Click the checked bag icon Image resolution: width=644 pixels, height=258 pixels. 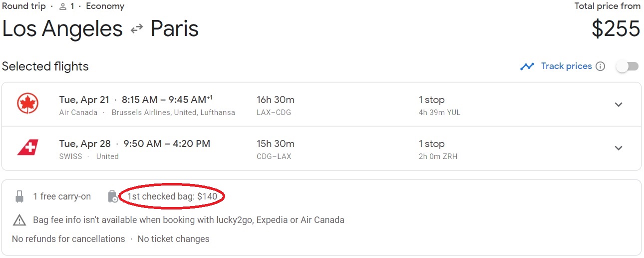pos(113,196)
